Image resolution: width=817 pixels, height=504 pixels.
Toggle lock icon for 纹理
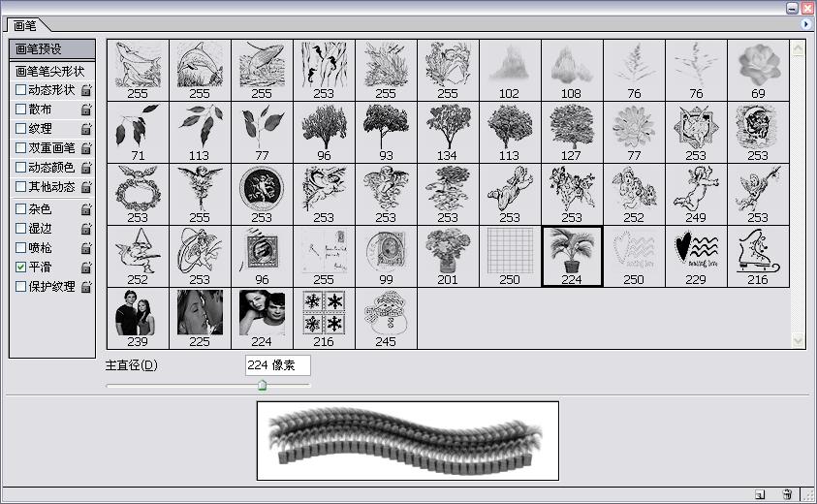[x=86, y=129]
